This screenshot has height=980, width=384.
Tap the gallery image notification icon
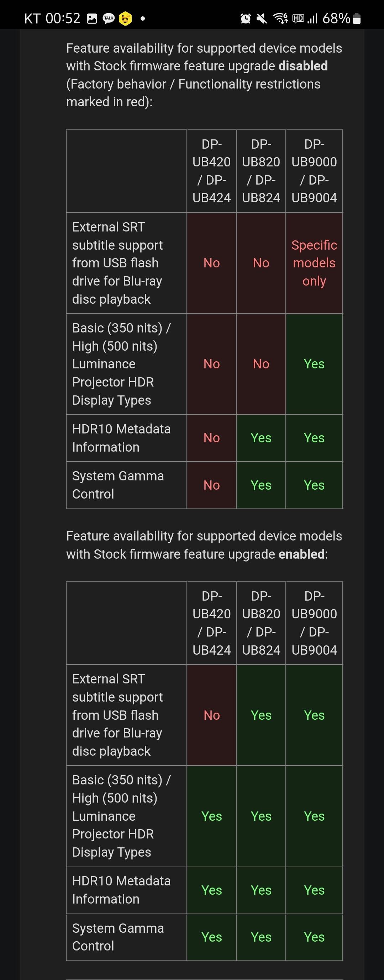pos(92,18)
